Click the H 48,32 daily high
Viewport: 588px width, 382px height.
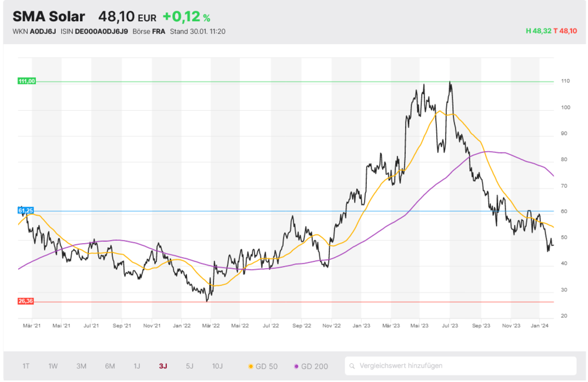tap(539, 31)
